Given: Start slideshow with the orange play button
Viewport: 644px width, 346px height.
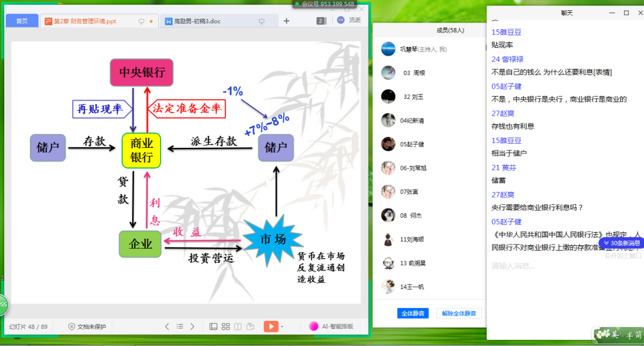Looking at the screenshot, I should tap(271, 326).
